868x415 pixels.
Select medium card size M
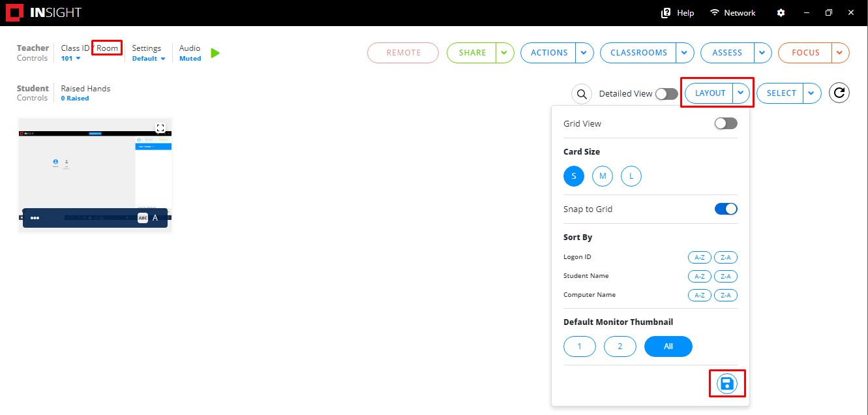(x=603, y=176)
